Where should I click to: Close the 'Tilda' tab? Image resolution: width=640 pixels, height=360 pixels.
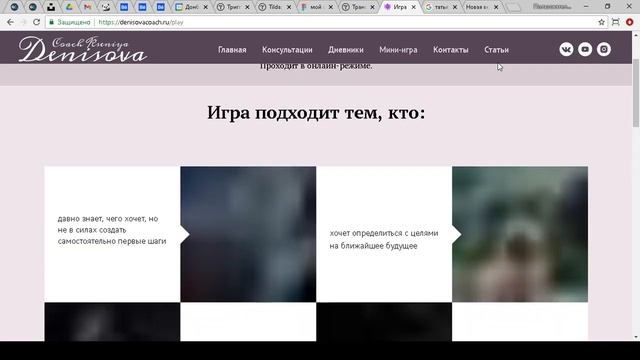[289, 7]
